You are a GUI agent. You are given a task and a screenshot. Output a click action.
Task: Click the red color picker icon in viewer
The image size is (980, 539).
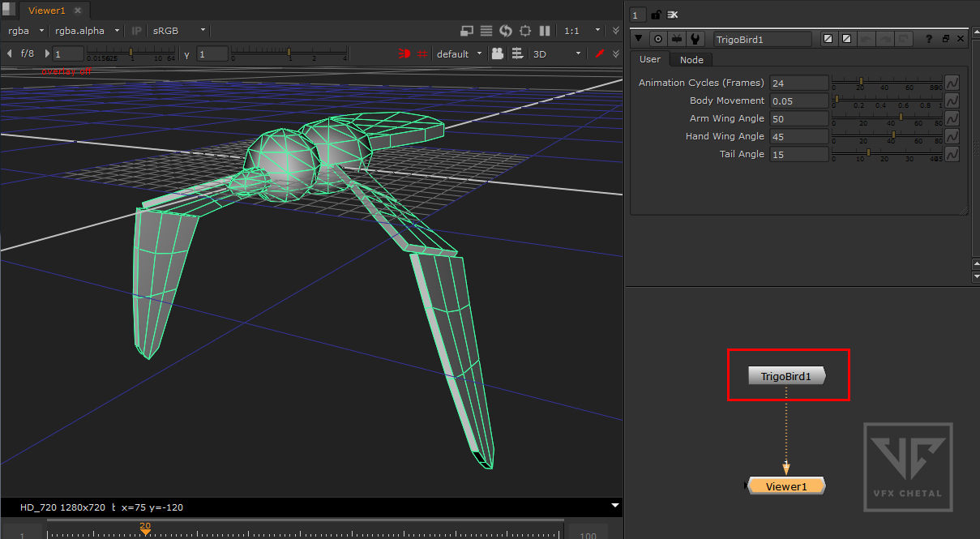[601, 53]
